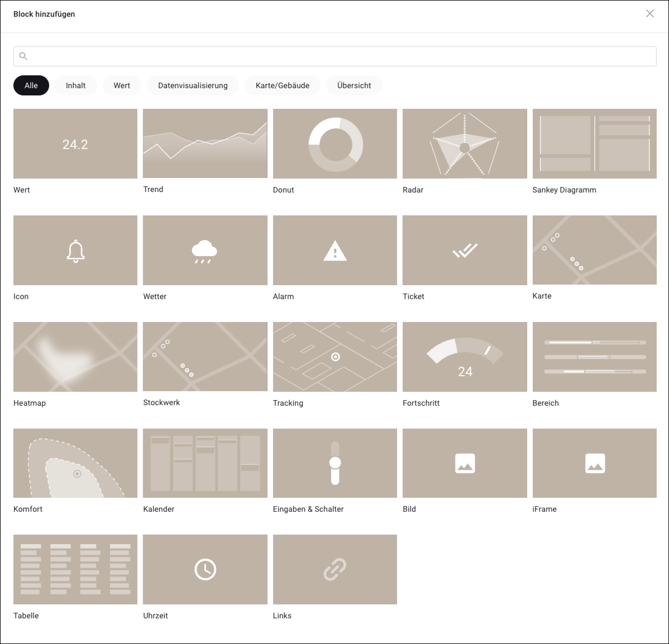The image size is (669, 644).
Task: Filter blocks by Inhalt category
Action: pyautogui.click(x=76, y=85)
